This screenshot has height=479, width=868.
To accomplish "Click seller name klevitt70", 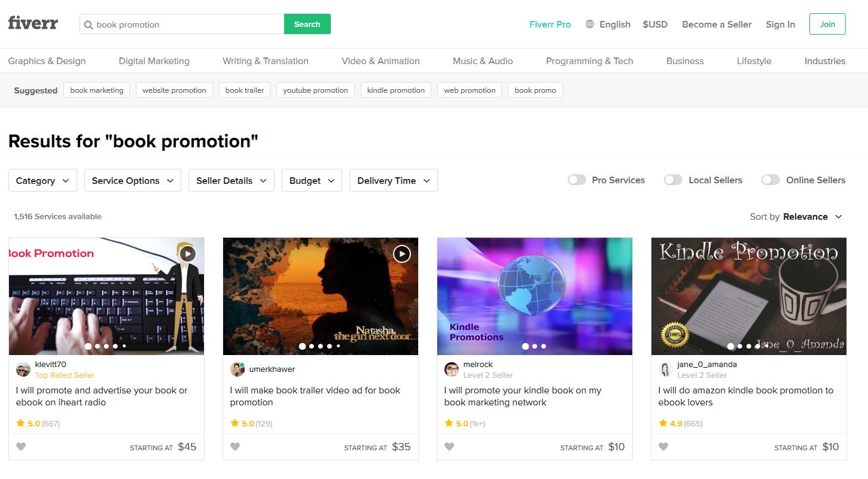I will click(51, 365).
